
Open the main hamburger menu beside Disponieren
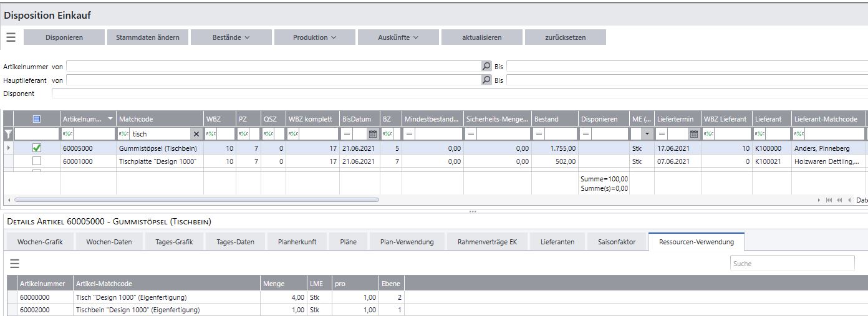click(x=11, y=37)
